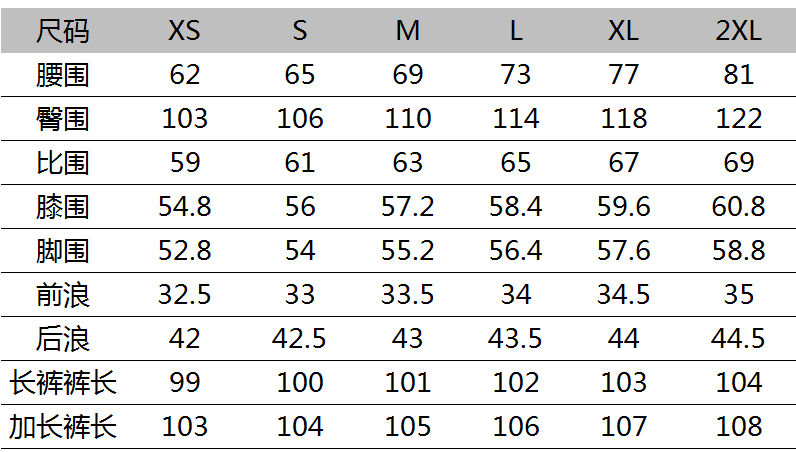Select the 长裤裤长 row label
The image size is (796, 452).
click(x=63, y=382)
